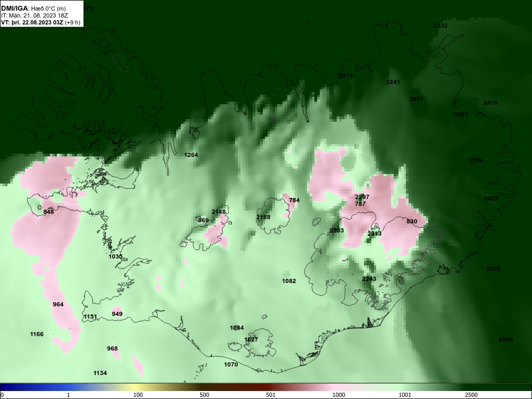Pick the map value 2425
532x399 pixels.
[491, 198]
